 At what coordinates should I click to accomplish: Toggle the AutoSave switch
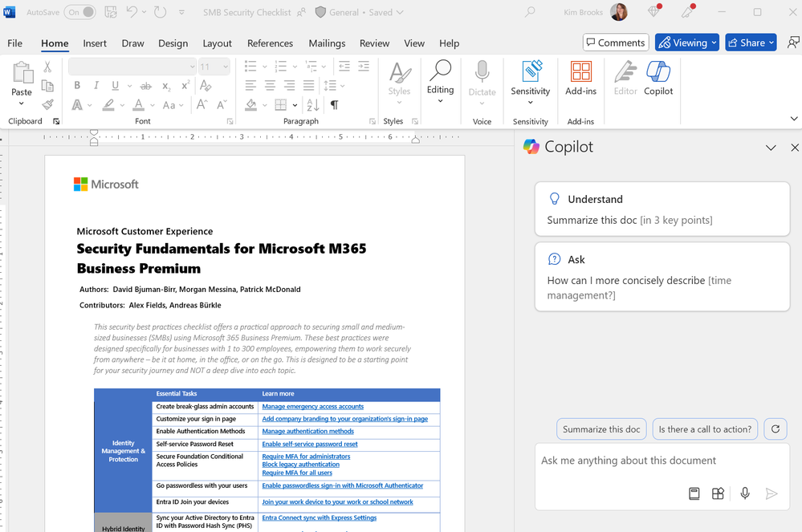79,12
